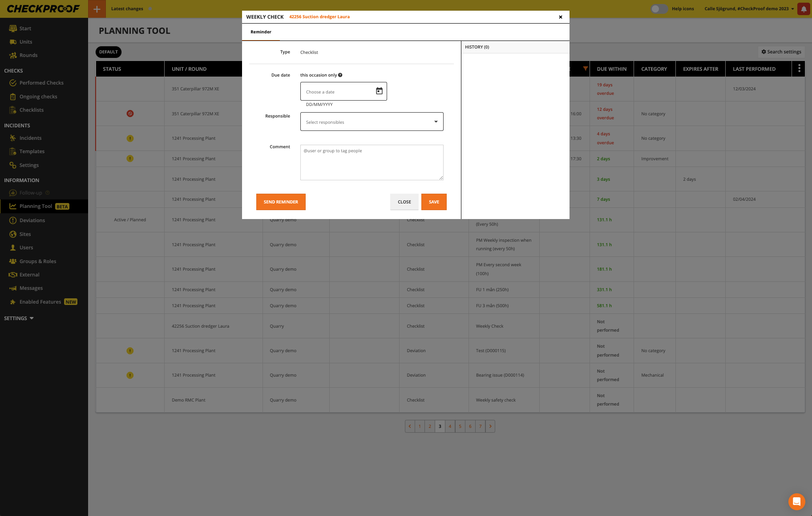Expand the SETTINGS sidebar section
The height and width of the screenshot is (516, 812).
click(x=19, y=318)
